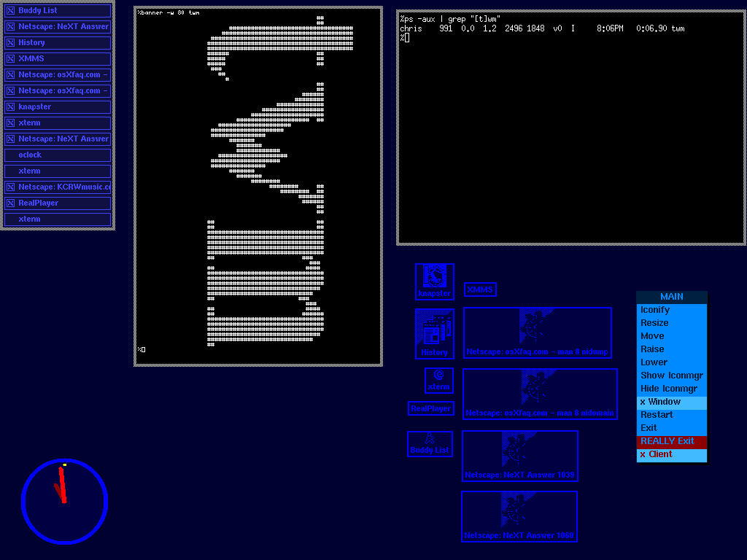
Task: Select History in the icon manager list
Action: pyautogui.click(x=58, y=42)
